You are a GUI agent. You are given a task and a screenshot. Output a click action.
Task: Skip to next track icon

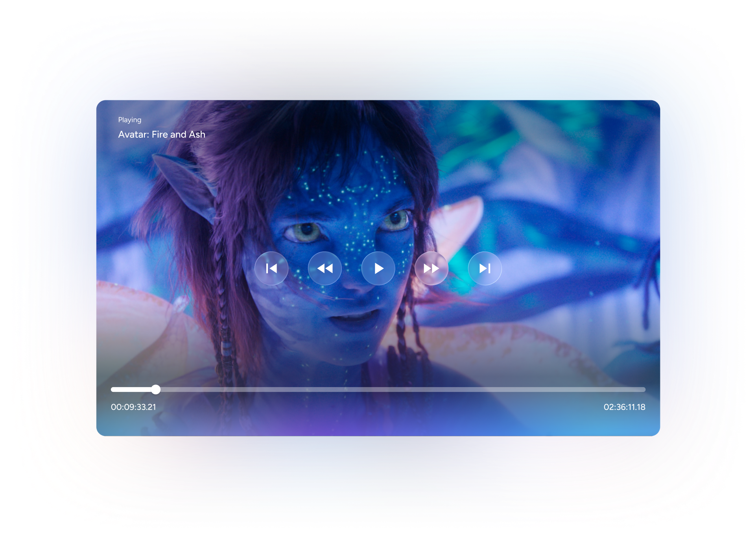485,268
